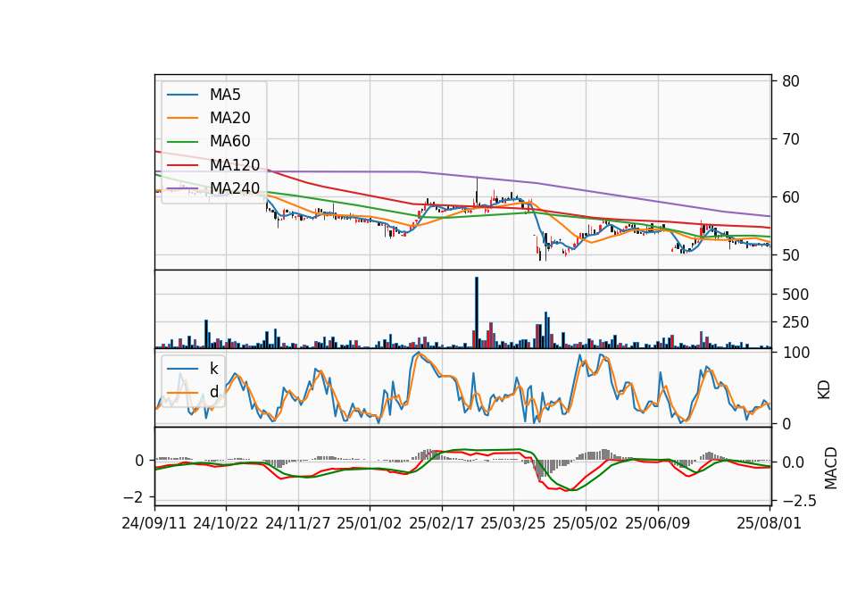Click the price axis value 50
Screen dimensions: 857x616
tap(791, 255)
